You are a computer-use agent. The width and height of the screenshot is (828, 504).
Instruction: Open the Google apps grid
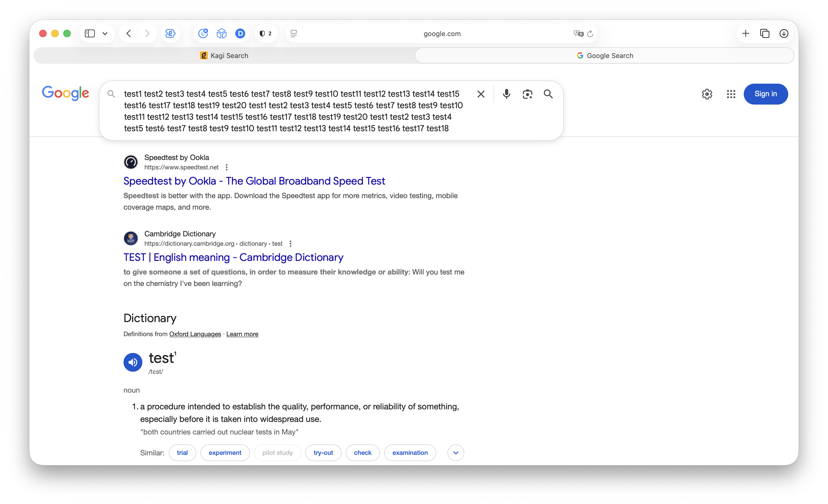tap(731, 94)
